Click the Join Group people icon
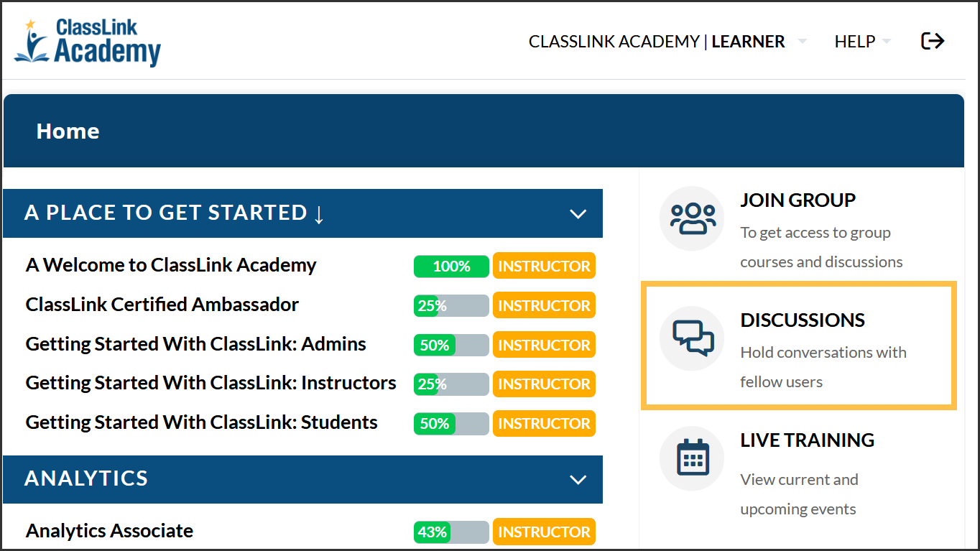Image resolution: width=980 pixels, height=551 pixels. point(693,218)
